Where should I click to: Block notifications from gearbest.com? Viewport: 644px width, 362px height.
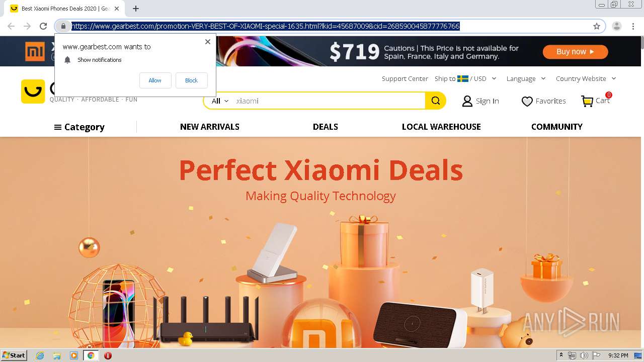(191, 80)
